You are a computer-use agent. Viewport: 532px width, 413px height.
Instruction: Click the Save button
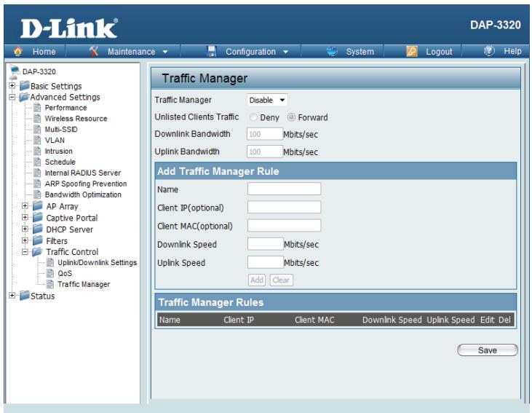[488, 350]
